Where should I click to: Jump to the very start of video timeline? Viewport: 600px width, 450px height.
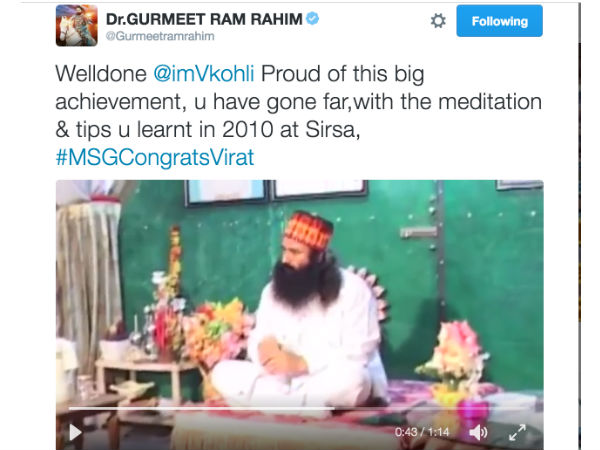point(70,409)
